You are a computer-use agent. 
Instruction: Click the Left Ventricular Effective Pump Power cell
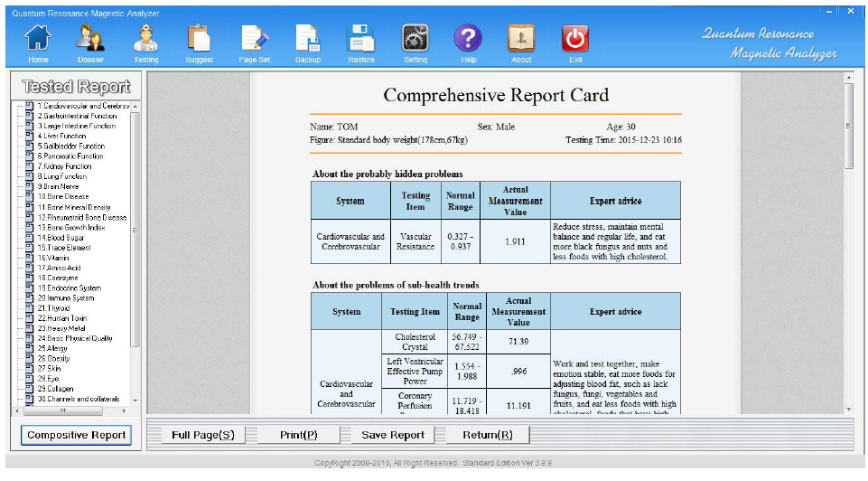[x=415, y=372]
